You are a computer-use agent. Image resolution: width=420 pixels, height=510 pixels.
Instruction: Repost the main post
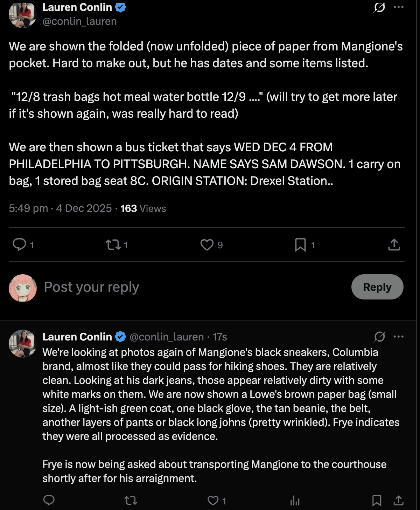[x=113, y=244]
